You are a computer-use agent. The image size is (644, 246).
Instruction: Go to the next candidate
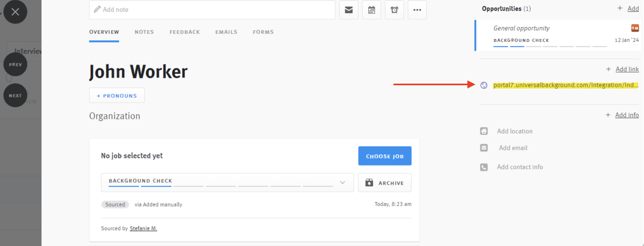point(15,95)
